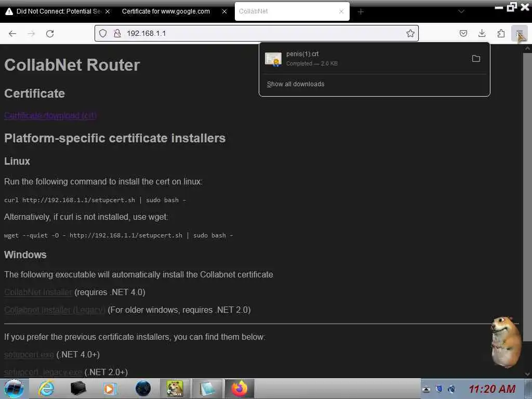This screenshot has width=532, height=399.
Task: Open a new tab with plus button
Action: 361,11
